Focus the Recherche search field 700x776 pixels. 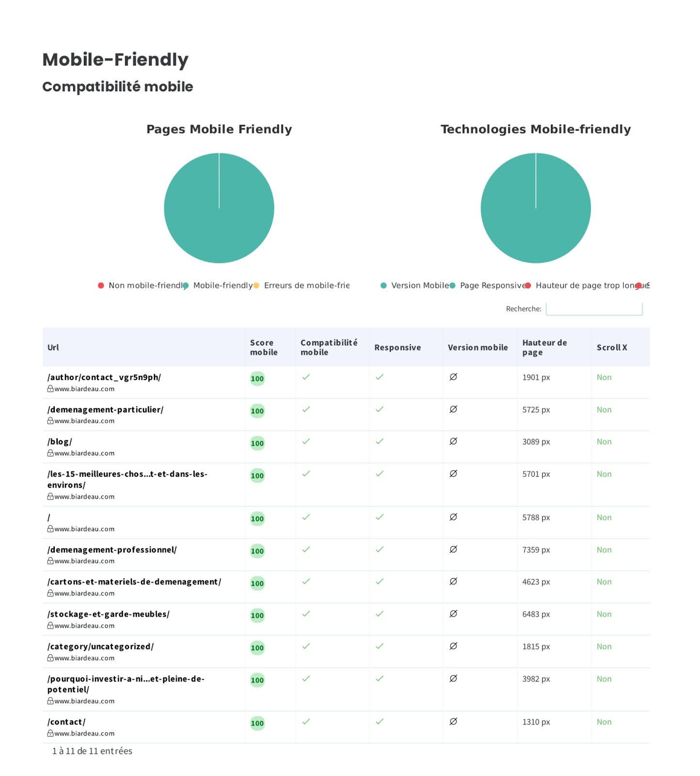tap(594, 309)
